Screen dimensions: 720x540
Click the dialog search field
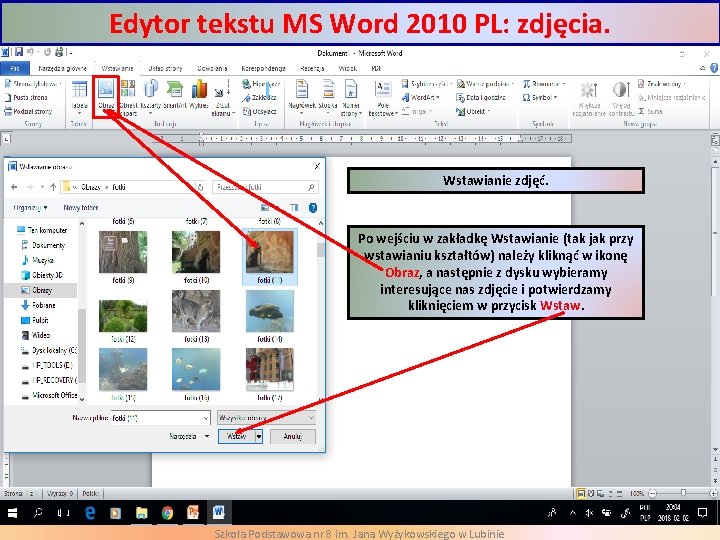point(265,187)
